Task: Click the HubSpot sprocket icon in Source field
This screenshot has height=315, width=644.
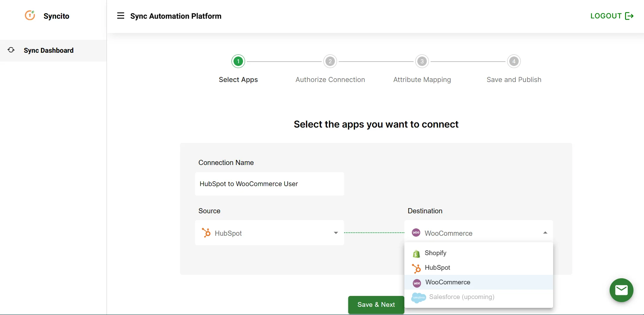Action: pos(207,233)
